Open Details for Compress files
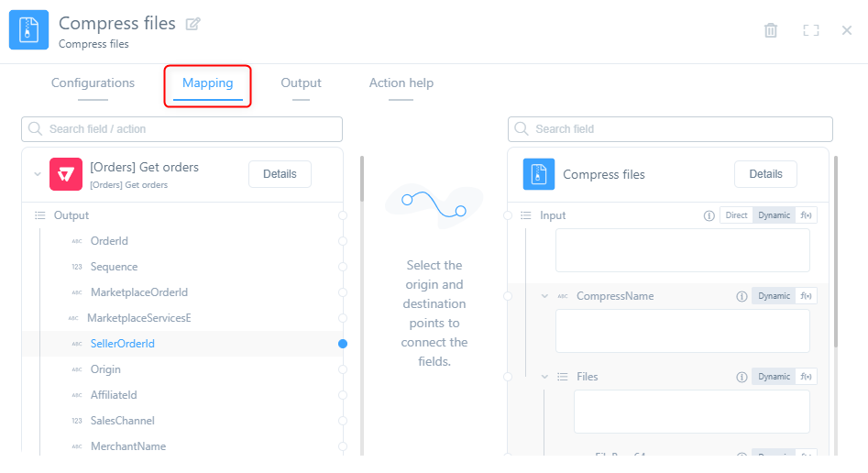Viewport: 868px width, 473px height. (765, 174)
